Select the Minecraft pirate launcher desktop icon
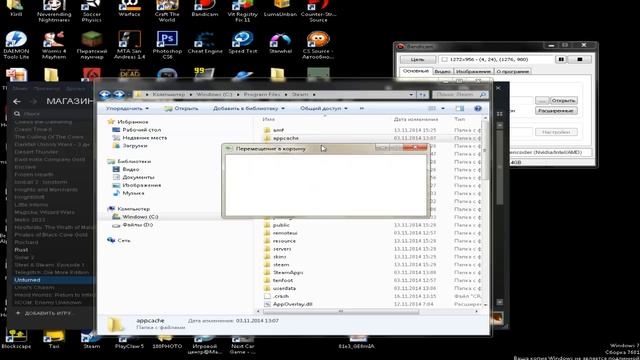This screenshot has height=360, width=640. pyautogui.click(x=92, y=44)
